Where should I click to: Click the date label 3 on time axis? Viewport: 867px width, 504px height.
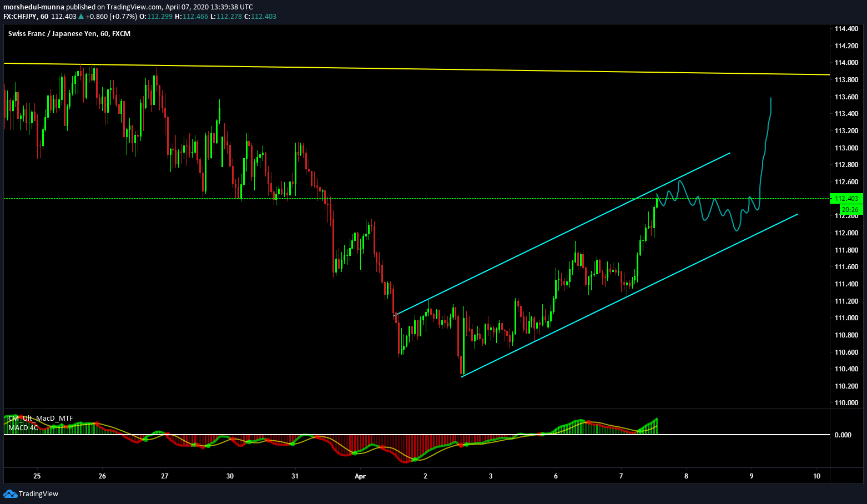click(x=491, y=476)
